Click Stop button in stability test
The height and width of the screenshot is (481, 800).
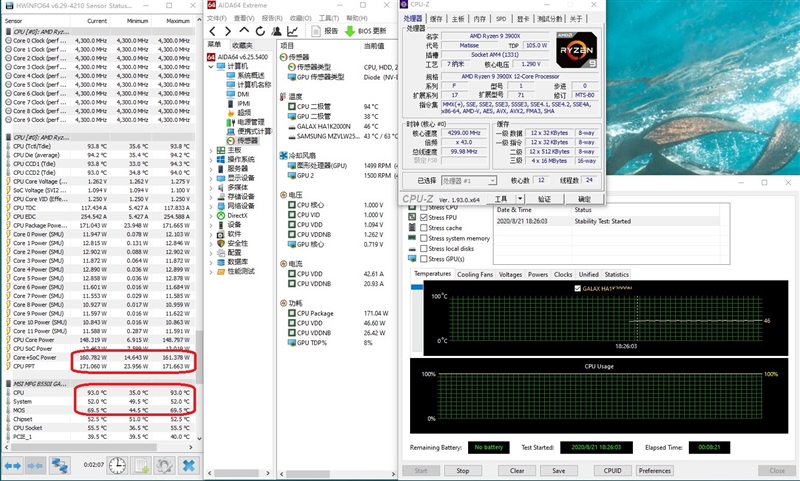(x=462, y=471)
